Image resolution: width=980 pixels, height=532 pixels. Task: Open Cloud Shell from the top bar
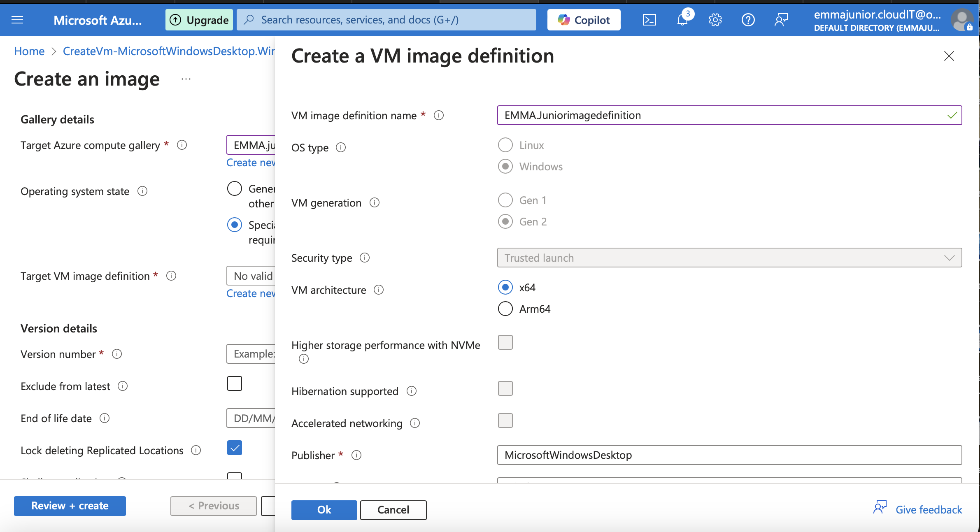[649, 20]
